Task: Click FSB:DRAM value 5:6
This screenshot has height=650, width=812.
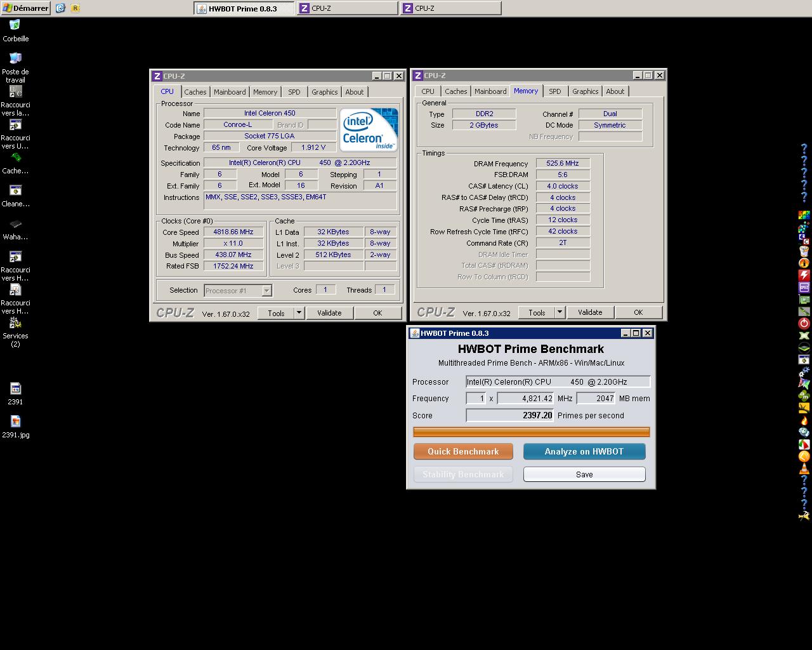Action: point(563,175)
